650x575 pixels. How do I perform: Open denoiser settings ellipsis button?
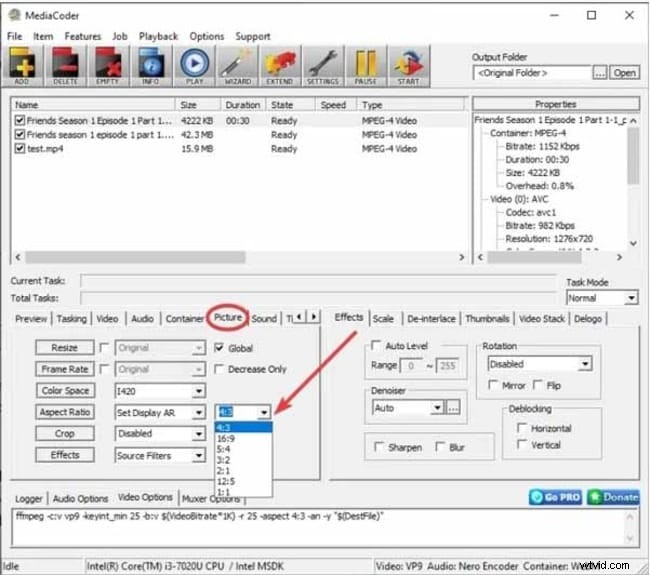(x=453, y=408)
